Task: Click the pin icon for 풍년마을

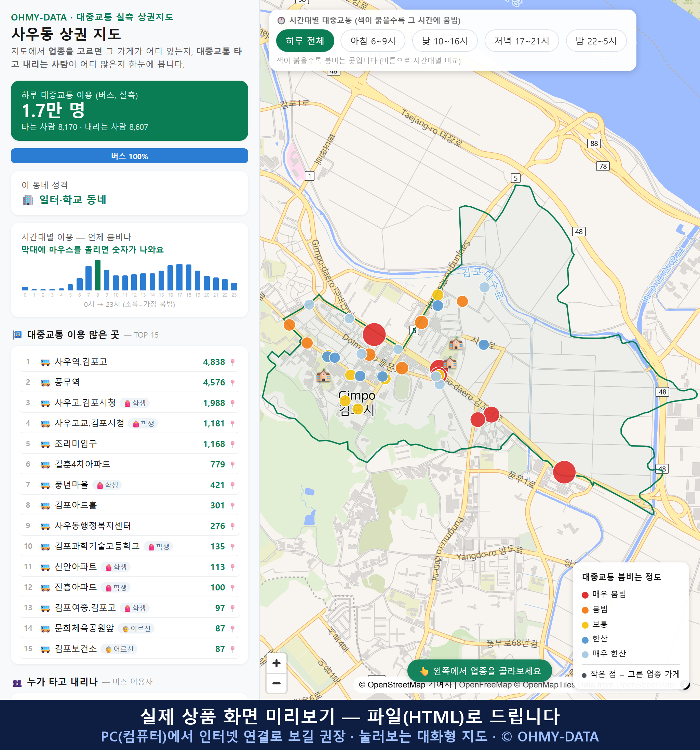Action: pos(232,485)
